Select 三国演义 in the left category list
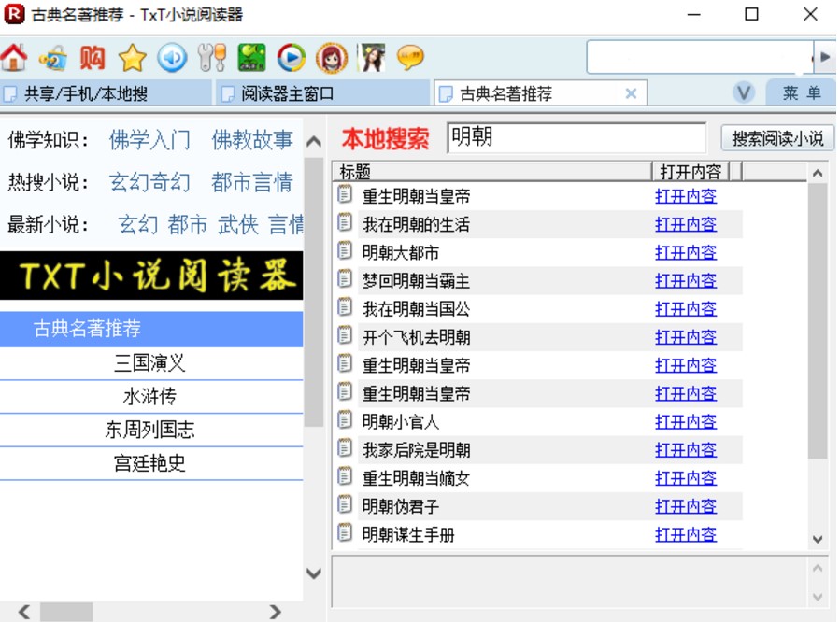 (x=149, y=364)
